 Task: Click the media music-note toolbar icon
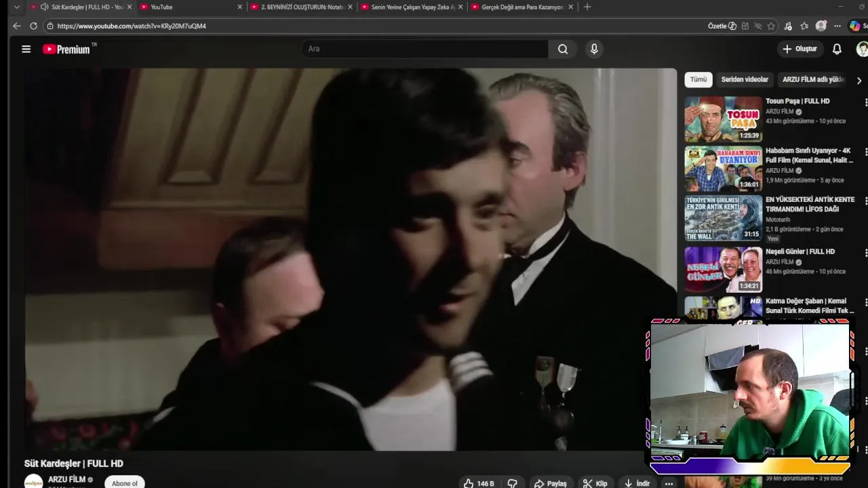[x=788, y=26]
